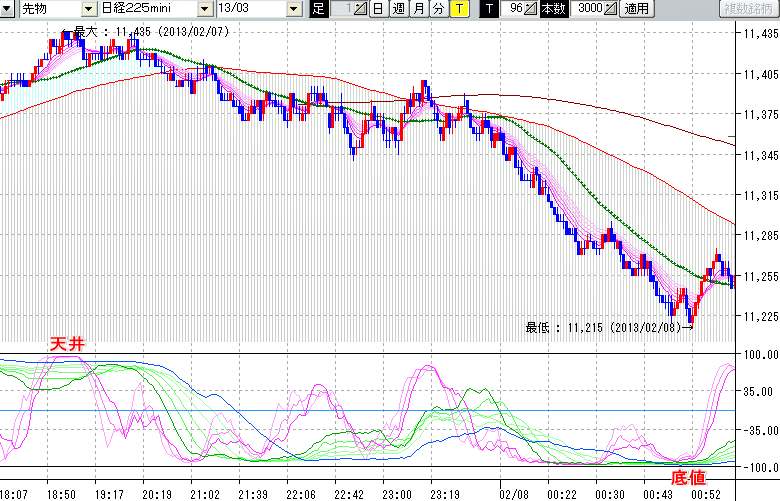Switch chart to monthly 月 timeframe
The height and width of the screenshot is (501, 780).
coord(418,9)
